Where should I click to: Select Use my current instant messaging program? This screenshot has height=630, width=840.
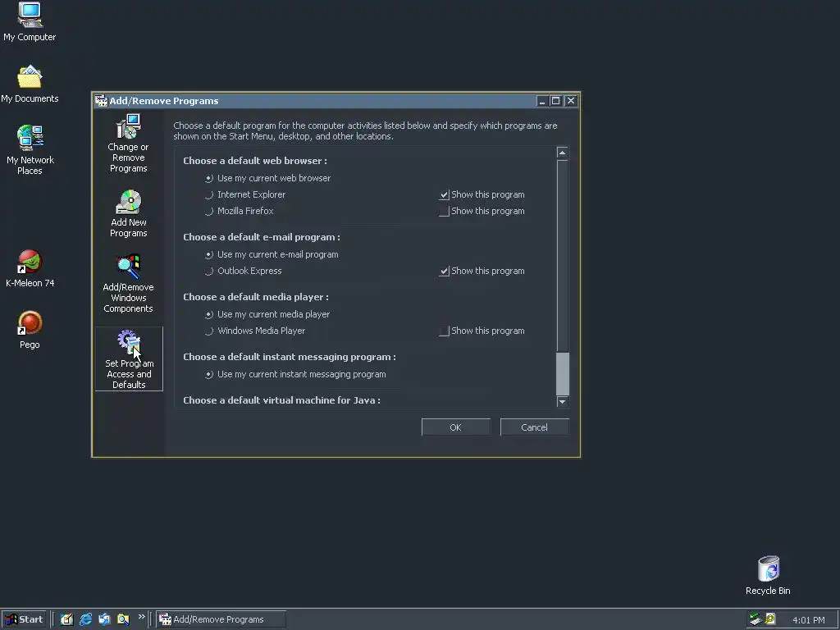pyautogui.click(x=295, y=374)
